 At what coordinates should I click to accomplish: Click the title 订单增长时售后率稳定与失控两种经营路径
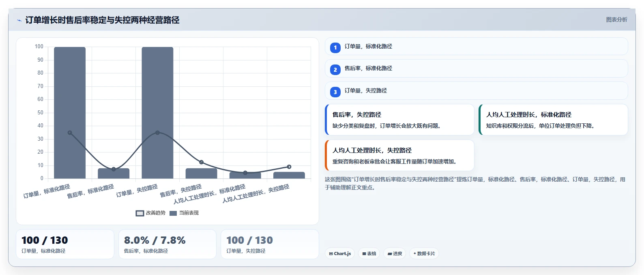(x=102, y=20)
